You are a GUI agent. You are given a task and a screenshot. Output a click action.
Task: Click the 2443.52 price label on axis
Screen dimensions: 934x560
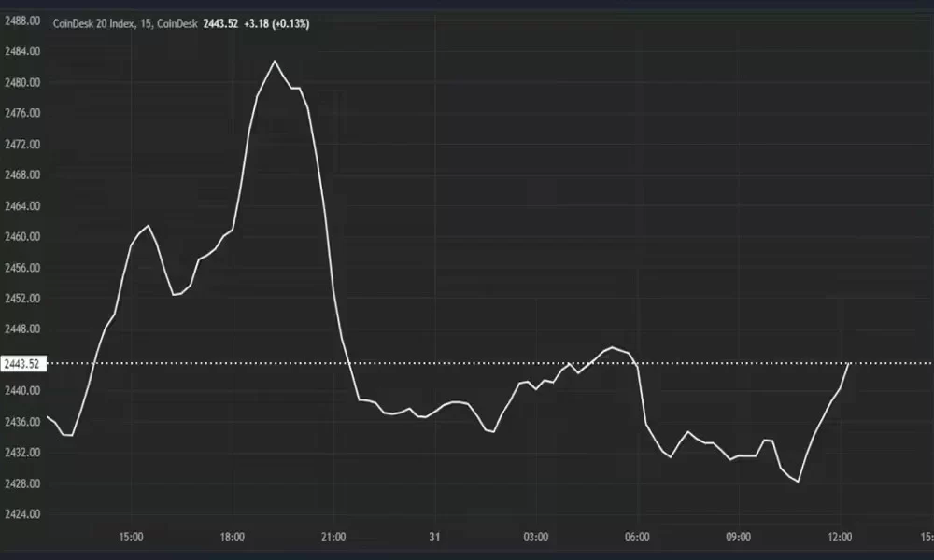22,364
